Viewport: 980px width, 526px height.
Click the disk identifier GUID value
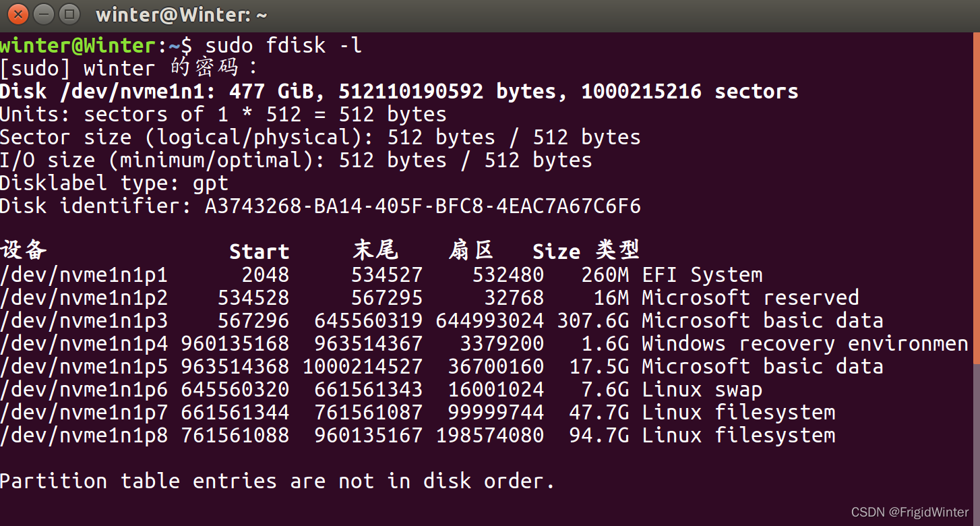click(x=423, y=206)
